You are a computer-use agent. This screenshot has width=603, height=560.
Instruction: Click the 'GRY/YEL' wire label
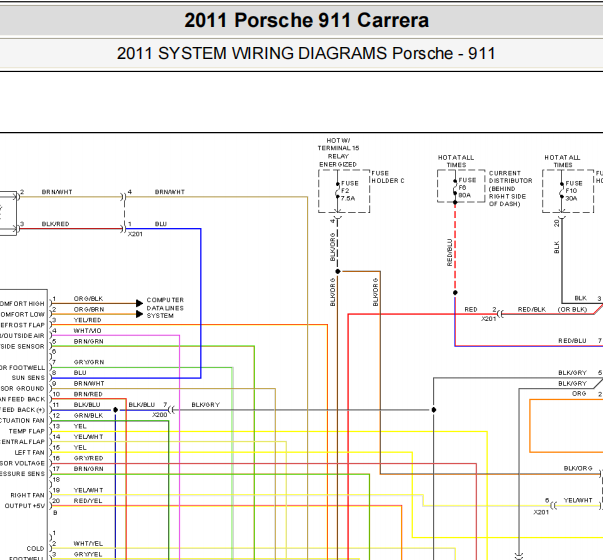88,555
